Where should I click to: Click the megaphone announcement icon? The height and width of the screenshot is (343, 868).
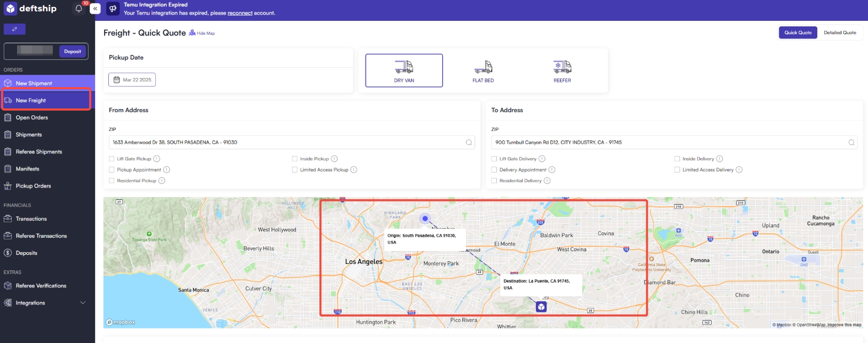(x=113, y=9)
